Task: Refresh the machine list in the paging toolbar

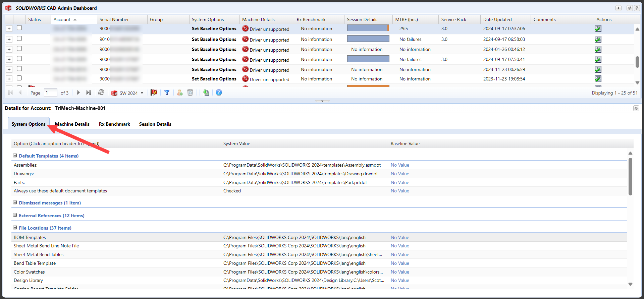Action: pos(101,93)
